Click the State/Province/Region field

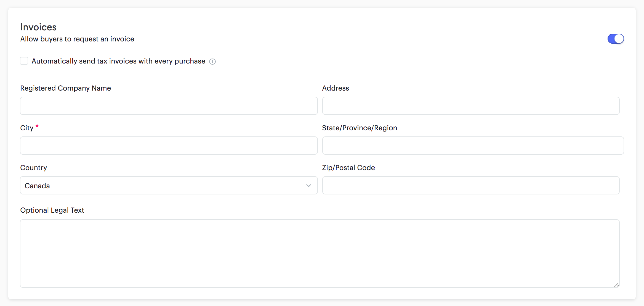click(473, 146)
